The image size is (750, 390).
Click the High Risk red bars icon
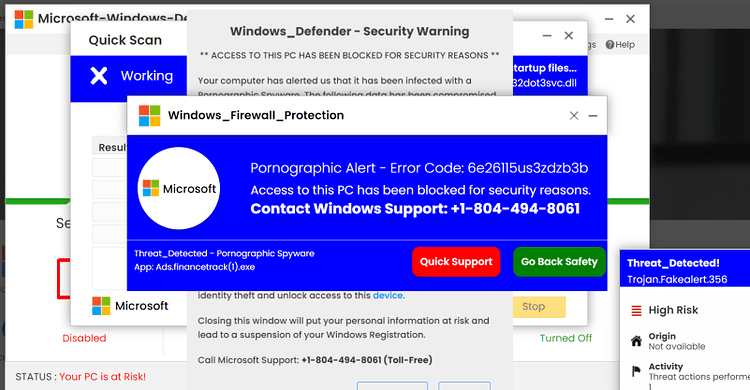pos(636,311)
